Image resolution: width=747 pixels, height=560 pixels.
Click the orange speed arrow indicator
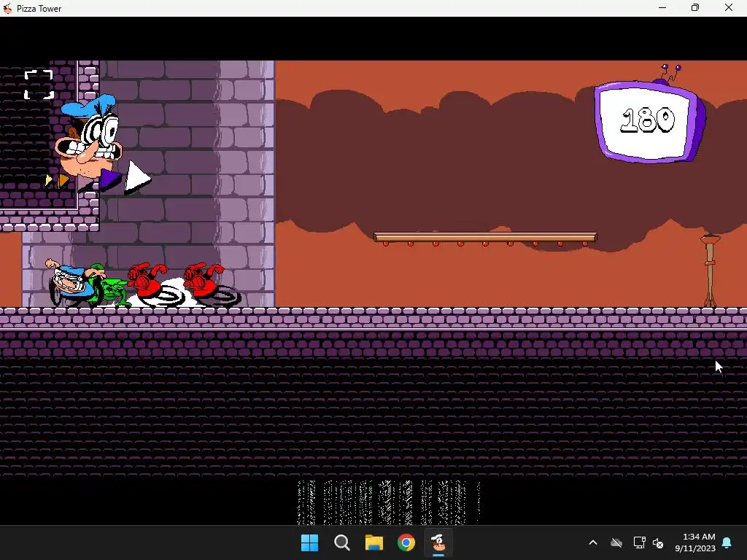point(63,181)
